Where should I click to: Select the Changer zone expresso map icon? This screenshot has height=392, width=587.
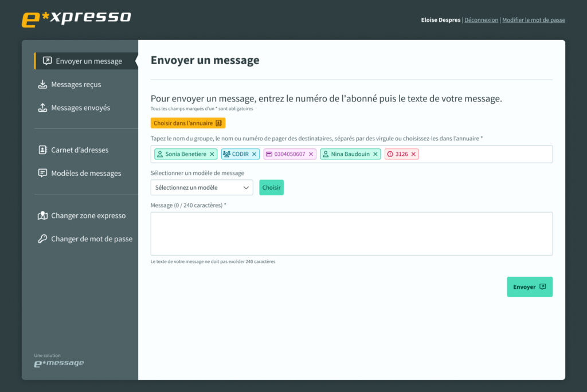click(42, 215)
